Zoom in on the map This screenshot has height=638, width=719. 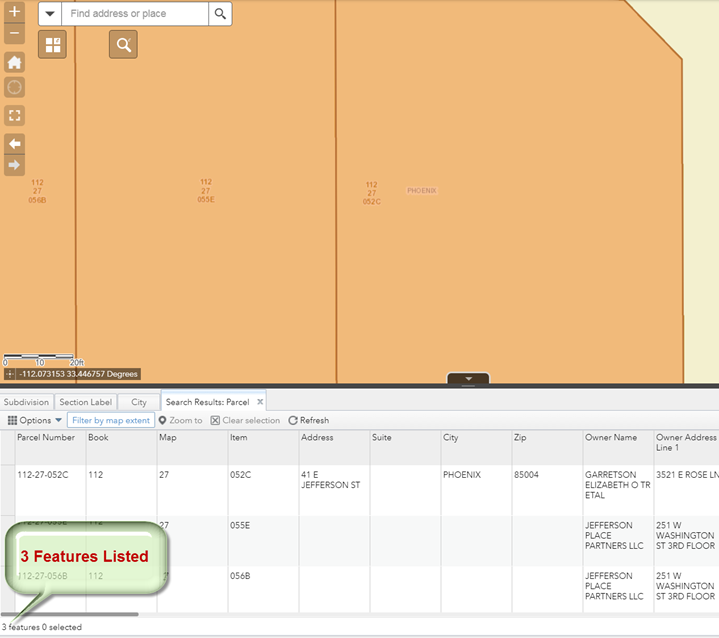click(15, 12)
